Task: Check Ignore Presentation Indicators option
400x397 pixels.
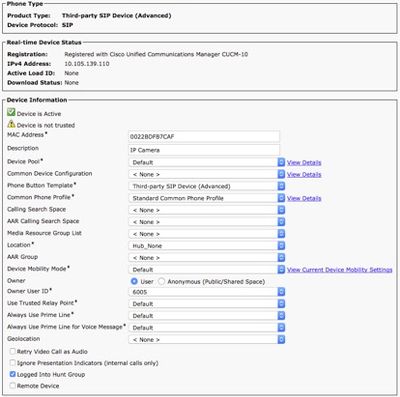Action: point(13,362)
